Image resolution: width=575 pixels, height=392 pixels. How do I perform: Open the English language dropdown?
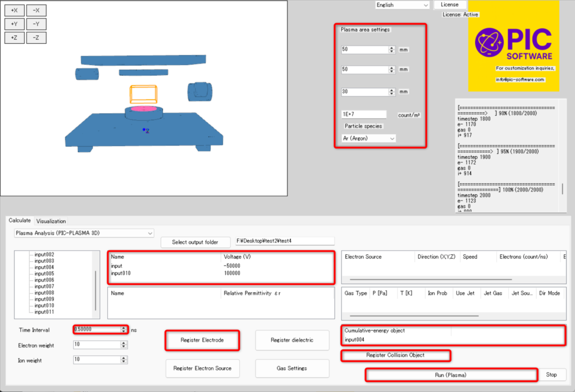coord(402,5)
